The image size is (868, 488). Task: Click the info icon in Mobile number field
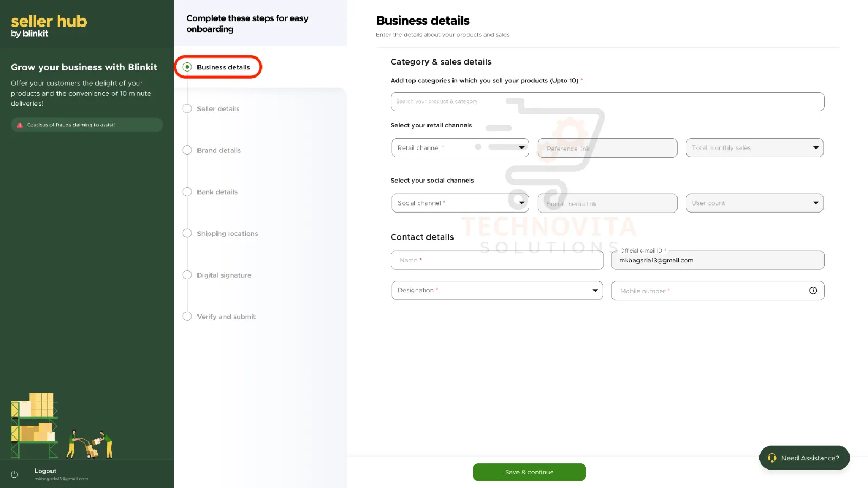pos(813,291)
